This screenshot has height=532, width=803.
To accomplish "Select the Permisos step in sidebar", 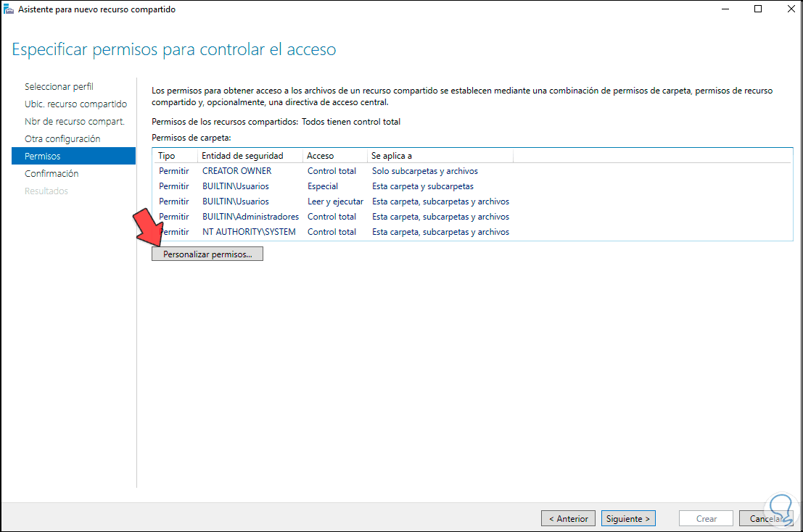I will pyautogui.click(x=44, y=156).
